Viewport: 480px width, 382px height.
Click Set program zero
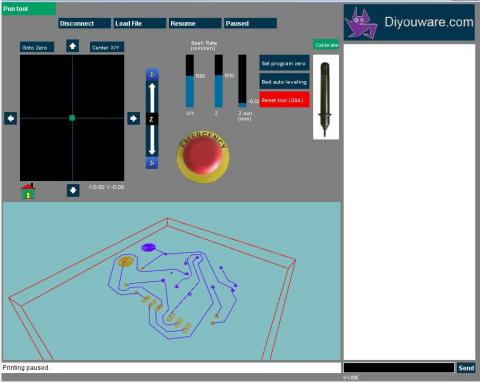pyautogui.click(x=284, y=63)
